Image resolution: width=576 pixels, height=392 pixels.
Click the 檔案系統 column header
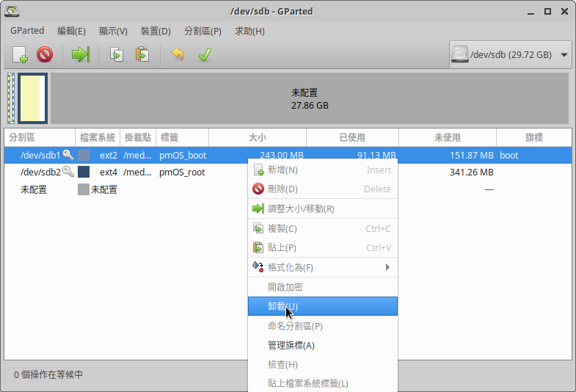[x=98, y=137]
